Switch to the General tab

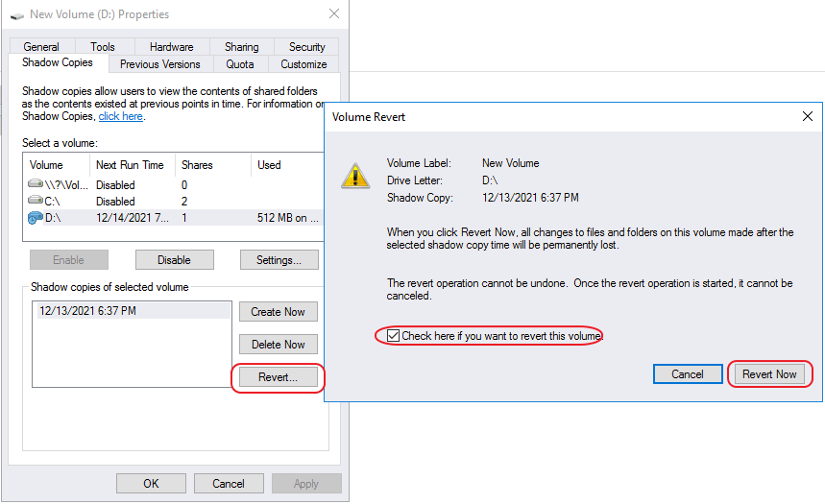click(41, 47)
